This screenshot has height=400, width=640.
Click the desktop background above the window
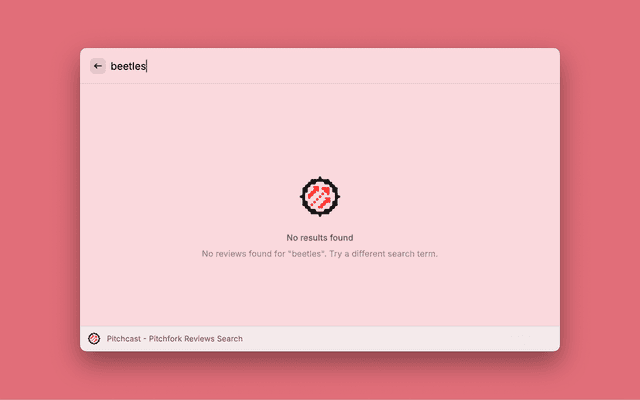[320, 22]
